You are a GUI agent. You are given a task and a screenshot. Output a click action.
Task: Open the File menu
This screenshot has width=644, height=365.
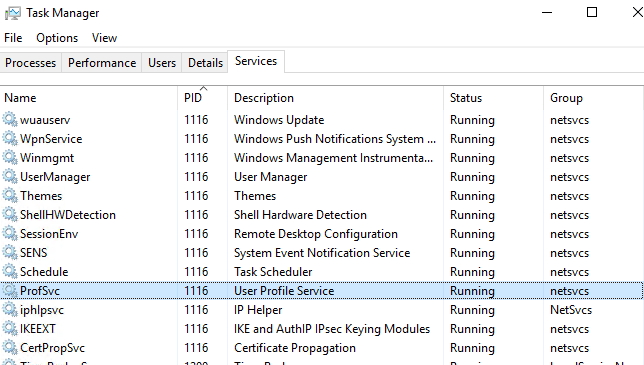13,38
